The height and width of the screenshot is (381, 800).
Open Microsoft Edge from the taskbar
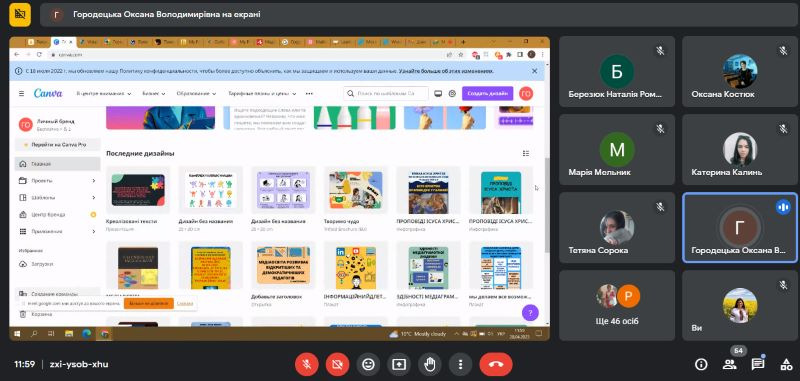(x=86, y=334)
